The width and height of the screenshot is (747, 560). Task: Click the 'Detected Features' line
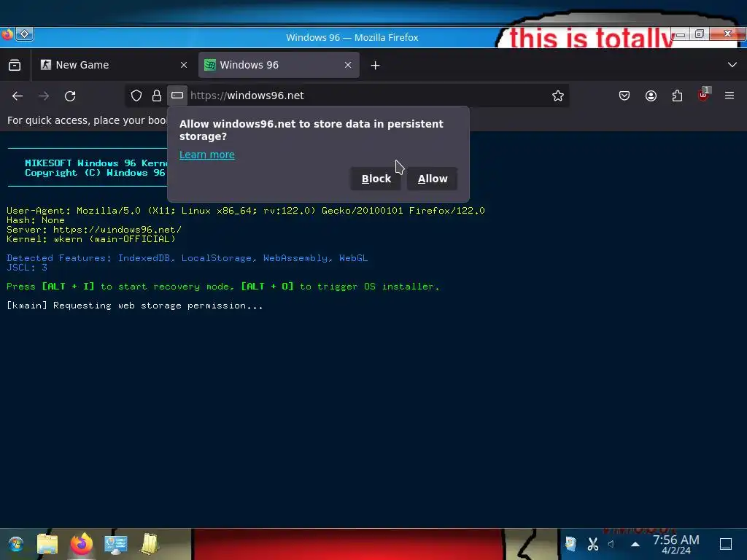[x=187, y=258]
